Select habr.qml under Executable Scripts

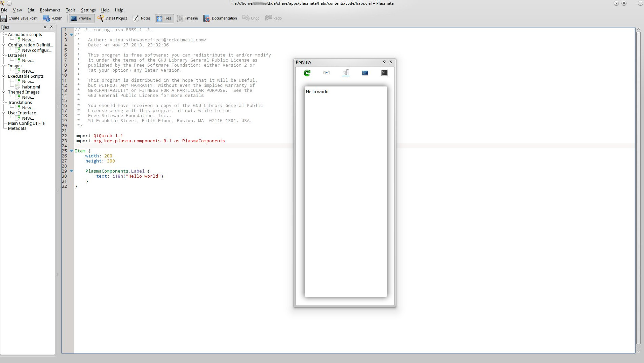31,86
